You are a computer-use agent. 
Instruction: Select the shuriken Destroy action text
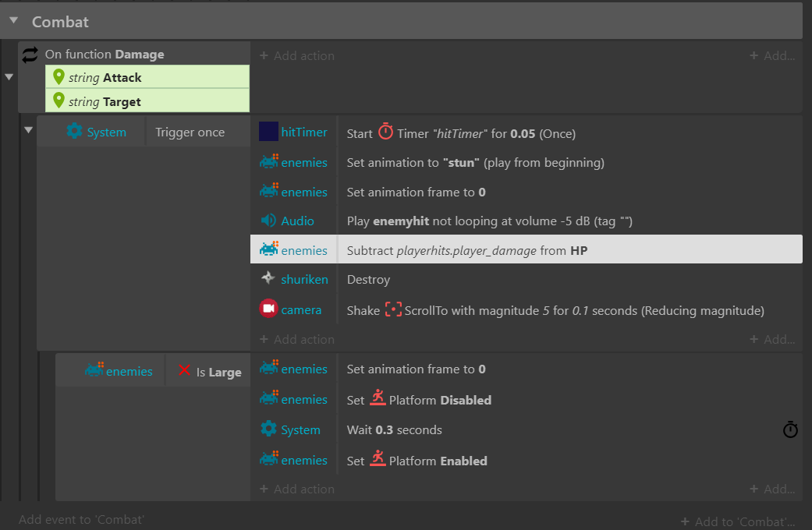coord(368,280)
